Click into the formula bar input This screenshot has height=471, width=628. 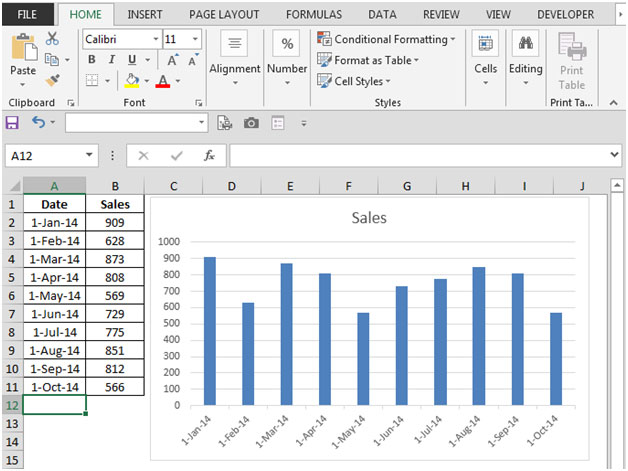pyautogui.click(x=419, y=155)
